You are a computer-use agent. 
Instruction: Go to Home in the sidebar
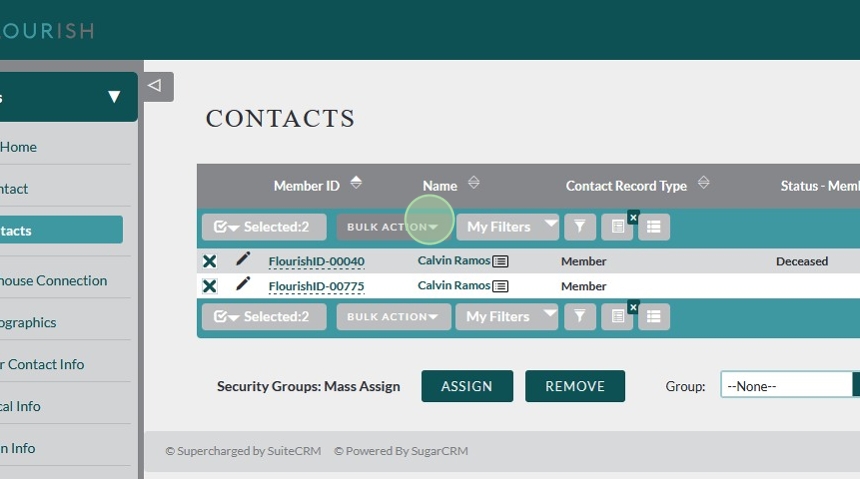pyautogui.click(x=18, y=147)
